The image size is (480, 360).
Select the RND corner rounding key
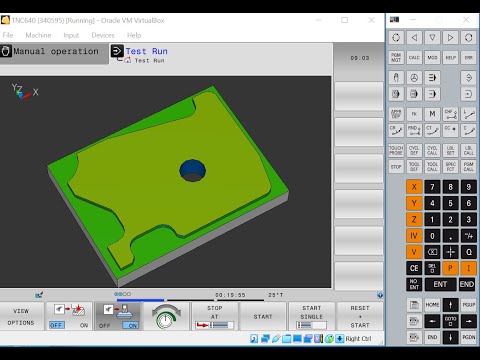pyautogui.click(x=414, y=130)
